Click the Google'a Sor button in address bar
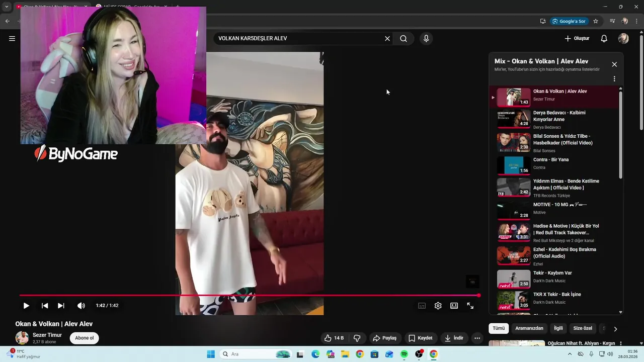The image size is (644, 362). (x=569, y=21)
